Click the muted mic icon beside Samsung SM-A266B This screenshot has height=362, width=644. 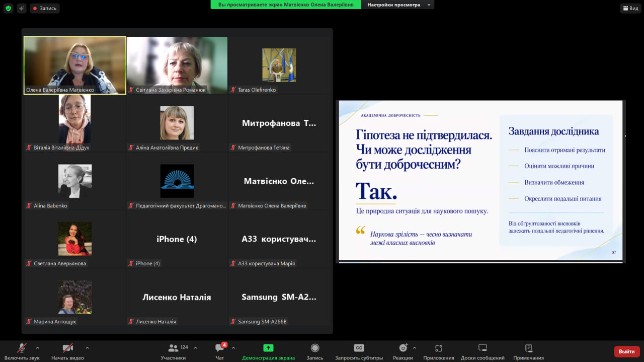tap(233, 321)
